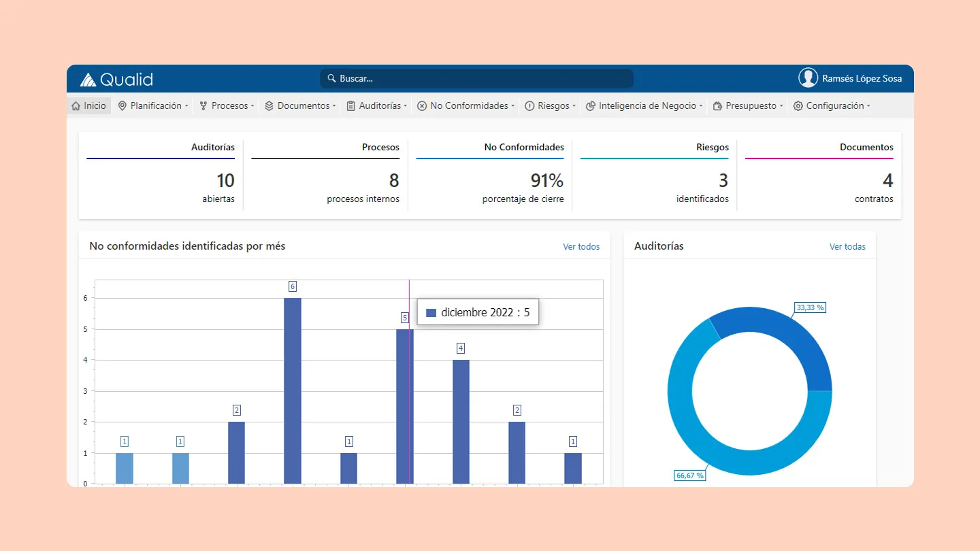Click the No Conformidades circled-x icon

[x=422, y=106]
